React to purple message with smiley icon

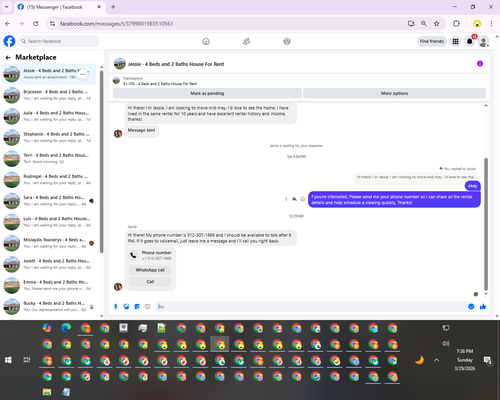click(x=303, y=199)
